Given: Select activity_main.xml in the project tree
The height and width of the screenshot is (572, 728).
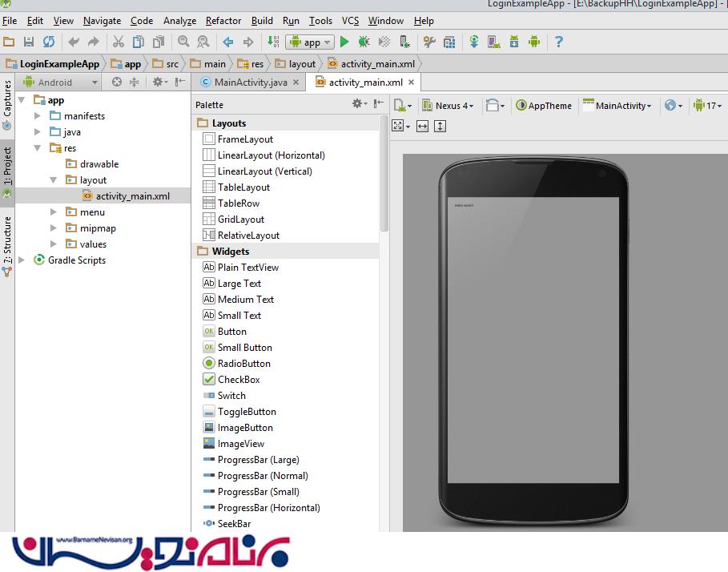Looking at the screenshot, I should pos(132,196).
